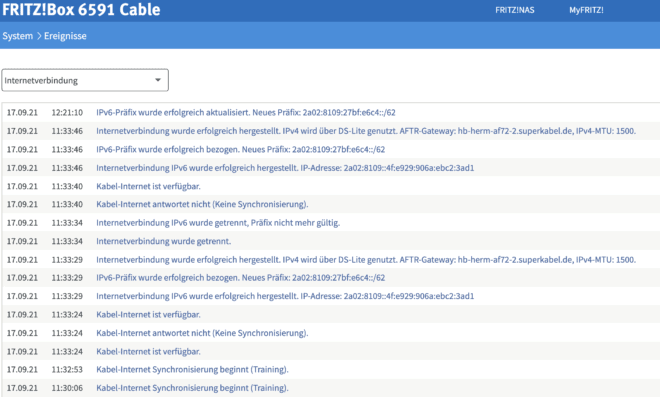Select the 12:21:10 IPv6-Präfix aktualisiert message
This screenshot has width=660, height=397.
[x=246, y=112]
